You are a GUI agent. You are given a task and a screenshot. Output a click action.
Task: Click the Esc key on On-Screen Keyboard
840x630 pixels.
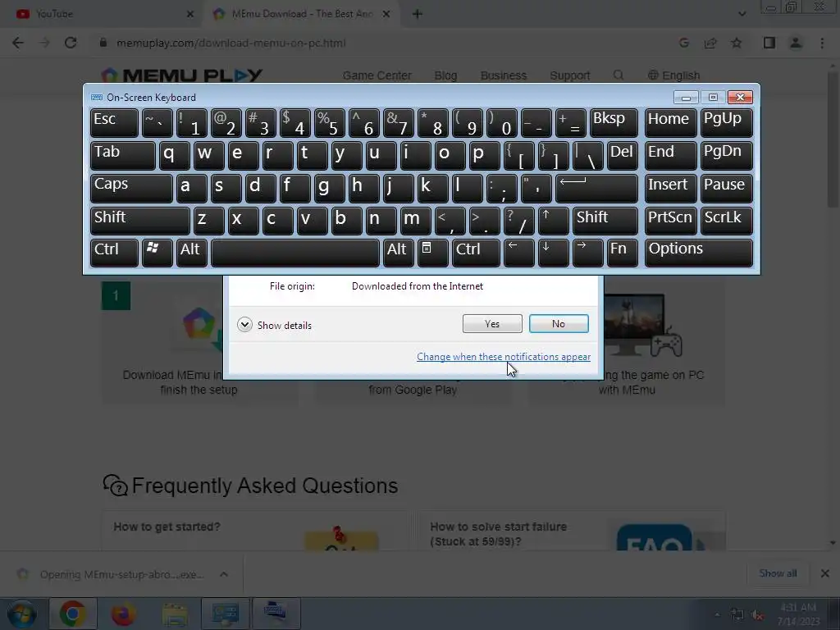114,123
